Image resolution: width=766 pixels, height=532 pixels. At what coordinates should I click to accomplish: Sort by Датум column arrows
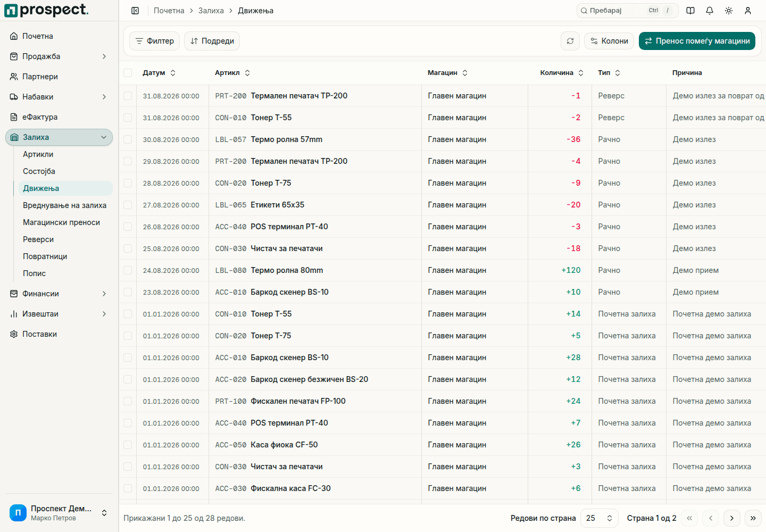173,73
